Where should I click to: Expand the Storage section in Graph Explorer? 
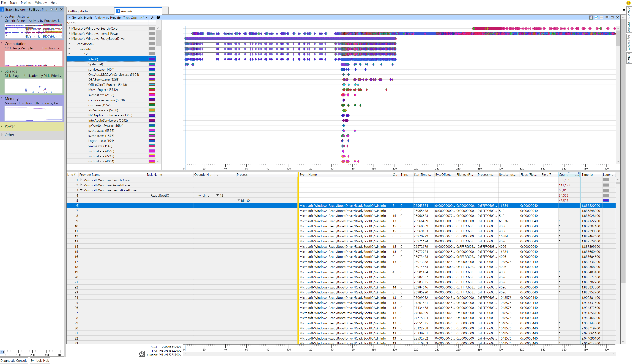[x=2, y=71]
